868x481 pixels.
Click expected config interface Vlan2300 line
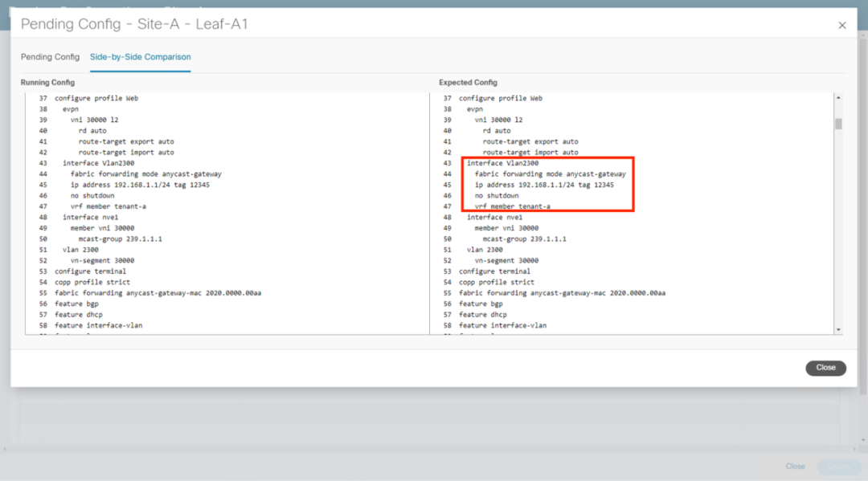pos(502,163)
